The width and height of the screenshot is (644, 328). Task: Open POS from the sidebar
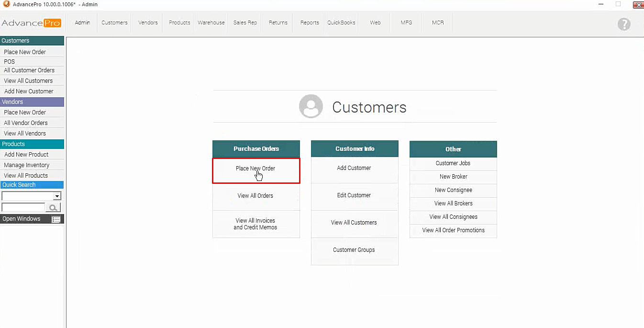pos(10,62)
